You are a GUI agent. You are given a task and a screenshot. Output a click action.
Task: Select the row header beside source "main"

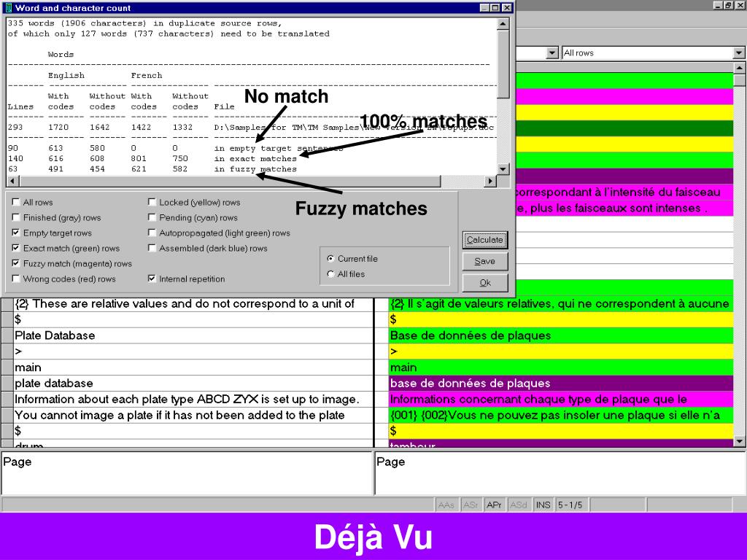[x=7, y=367]
